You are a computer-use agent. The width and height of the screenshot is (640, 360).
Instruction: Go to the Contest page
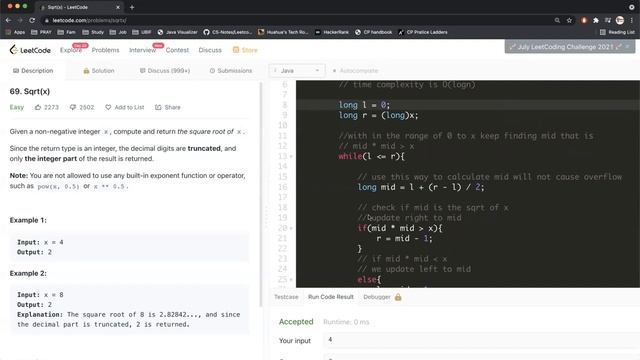[177, 50]
